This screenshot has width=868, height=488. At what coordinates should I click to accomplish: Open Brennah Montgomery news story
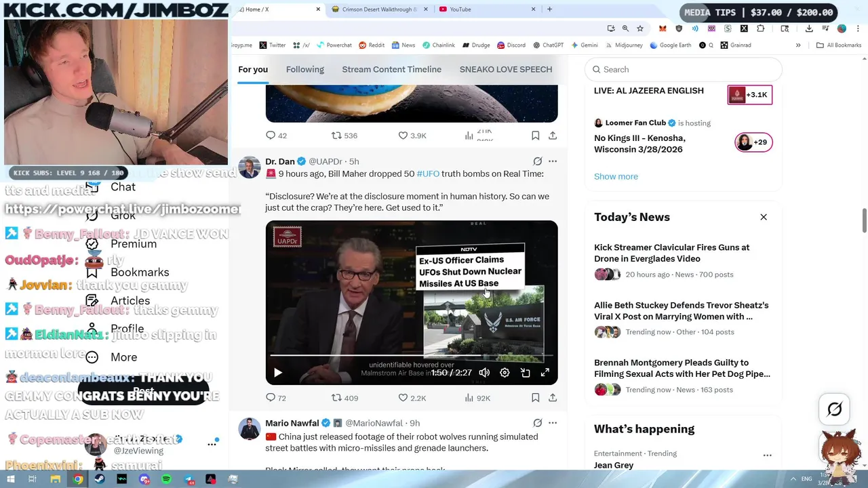point(683,376)
